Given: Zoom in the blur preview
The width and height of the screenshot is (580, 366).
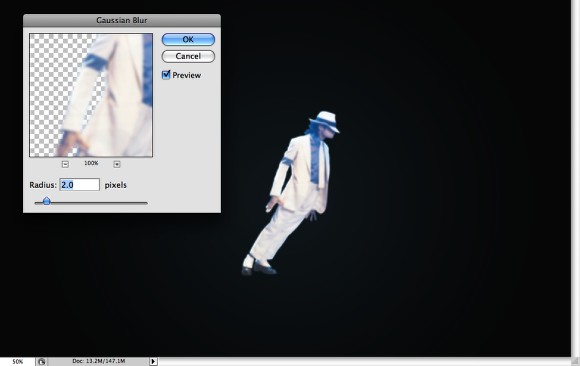Looking at the screenshot, I should [117, 164].
